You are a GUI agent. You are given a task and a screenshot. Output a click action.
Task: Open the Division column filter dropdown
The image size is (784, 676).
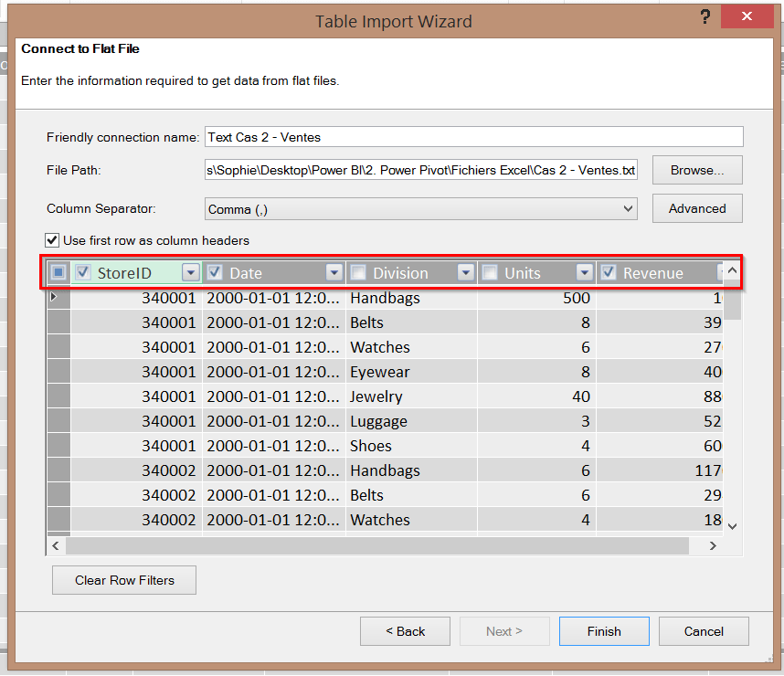coord(466,272)
